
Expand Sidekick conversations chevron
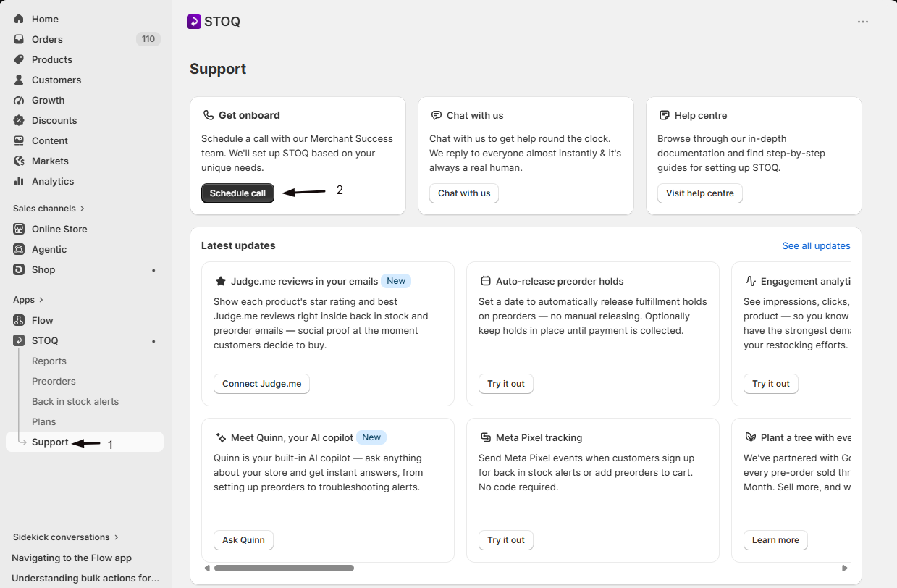tap(117, 537)
